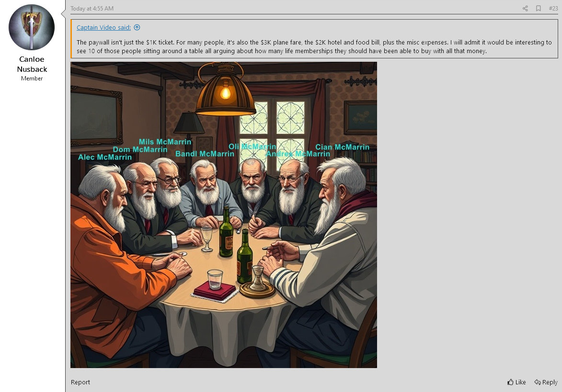
Task: Click the Bandl McMarrin label in image
Action: pos(205,154)
